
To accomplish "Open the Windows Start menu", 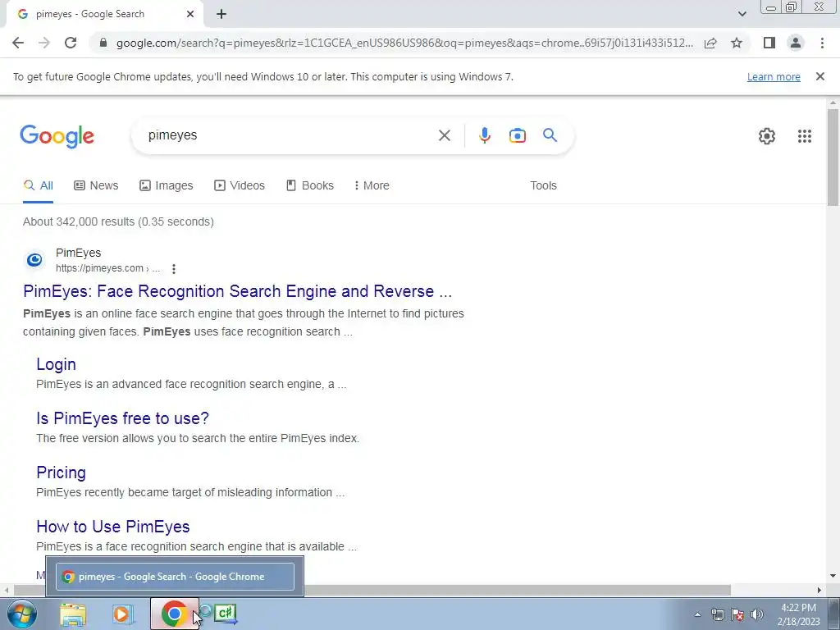I will click(x=22, y=614).
